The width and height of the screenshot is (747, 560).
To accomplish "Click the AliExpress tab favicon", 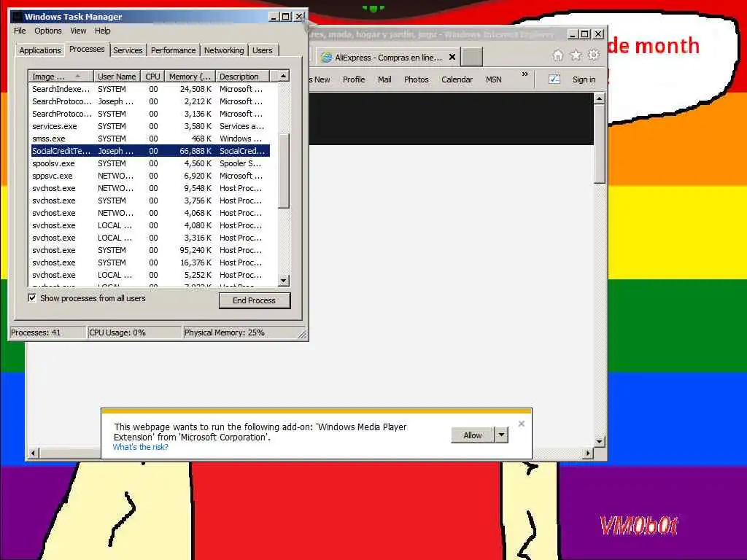I will click(x=326, y=57).
